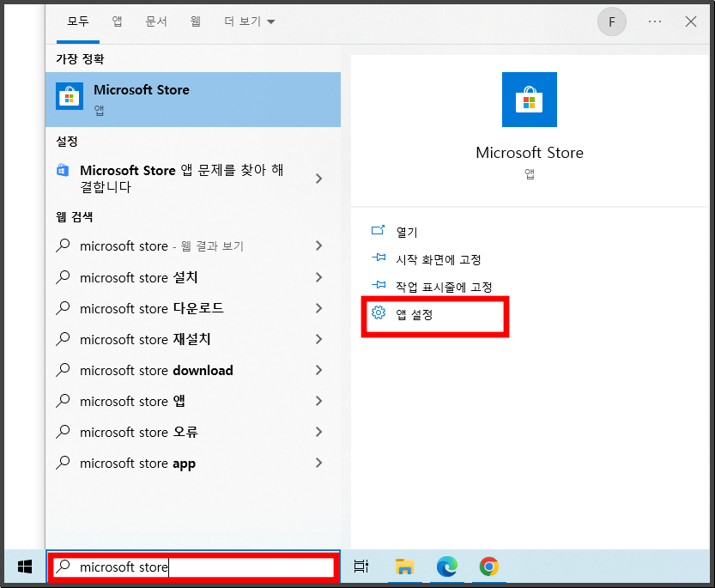Viewport: 715px width, 588px height.
Task: Choose 시작 화면에 고정
Action: (439, 259)
